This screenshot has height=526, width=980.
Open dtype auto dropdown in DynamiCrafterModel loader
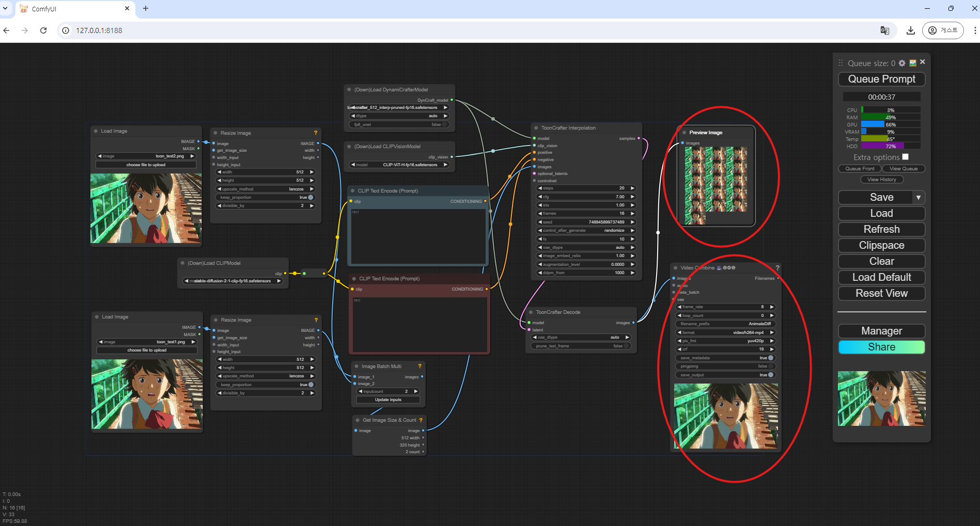click(399, 116)
